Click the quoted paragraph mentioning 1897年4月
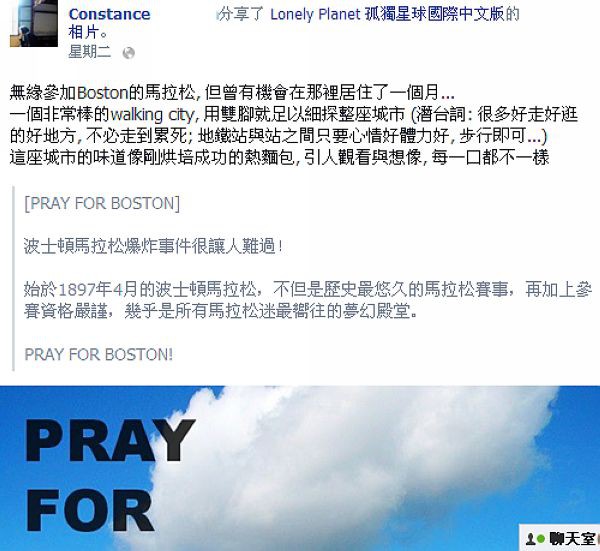This screenshot has height=551, width=600. click(x=308, y=300)
